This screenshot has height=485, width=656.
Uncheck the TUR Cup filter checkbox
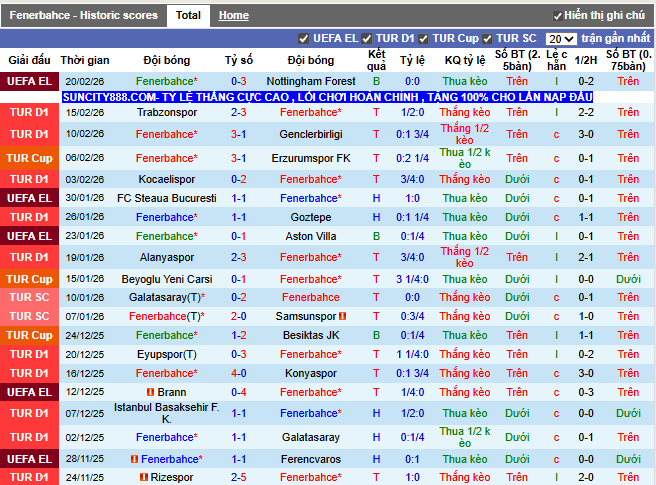423,39
